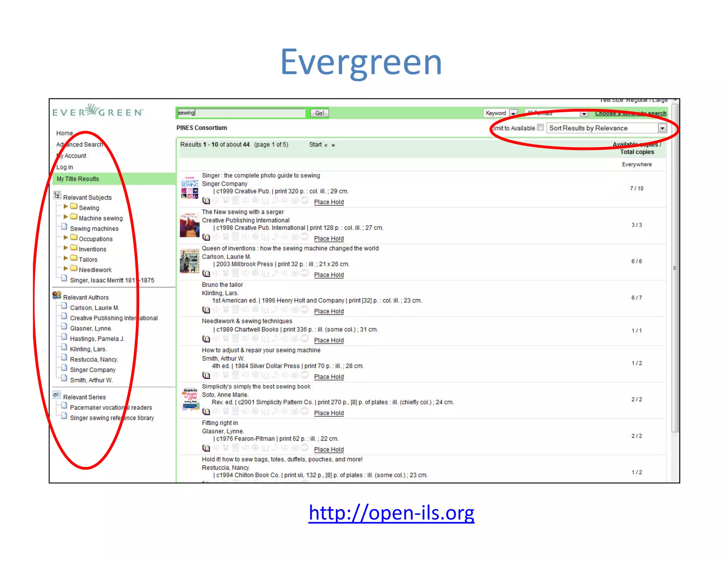This screenshot has height=562, width=728.
Task: Open the Advanced Search page
Action: tap(80, 145)
